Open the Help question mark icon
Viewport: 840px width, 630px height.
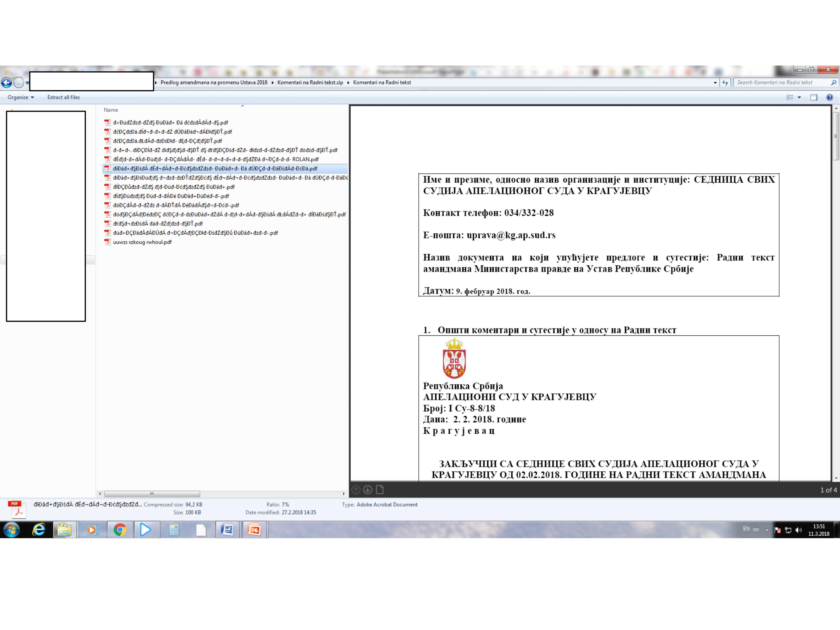829,97
